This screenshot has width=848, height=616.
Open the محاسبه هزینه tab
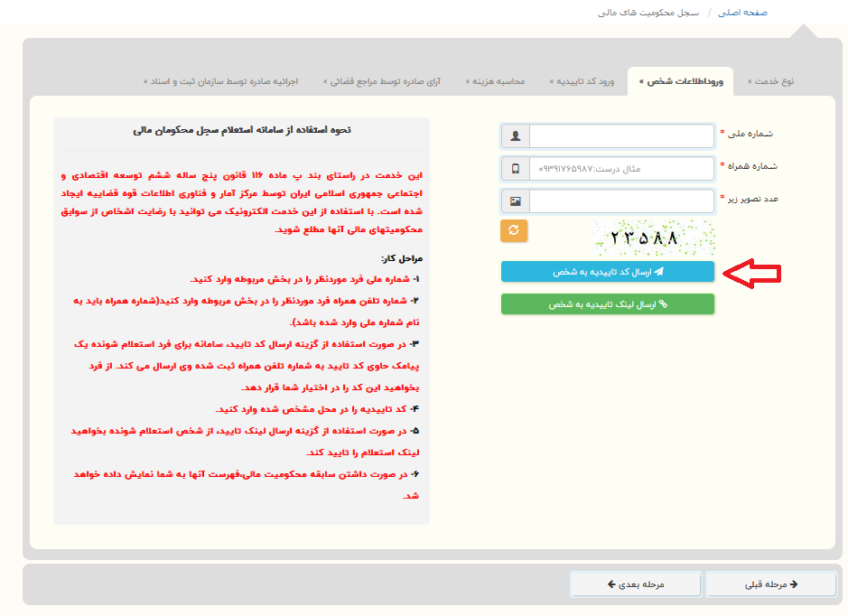pyautogui.click(x=496, y=81)
